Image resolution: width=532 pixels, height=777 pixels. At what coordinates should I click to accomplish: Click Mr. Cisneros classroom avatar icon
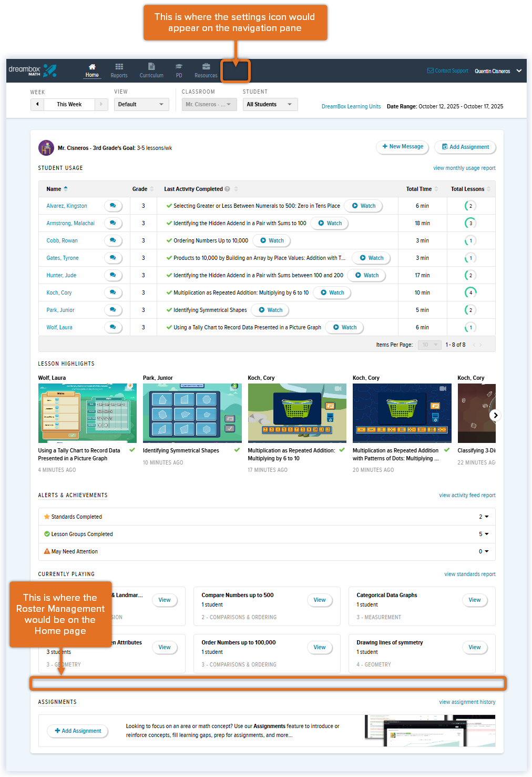(46, 148)
